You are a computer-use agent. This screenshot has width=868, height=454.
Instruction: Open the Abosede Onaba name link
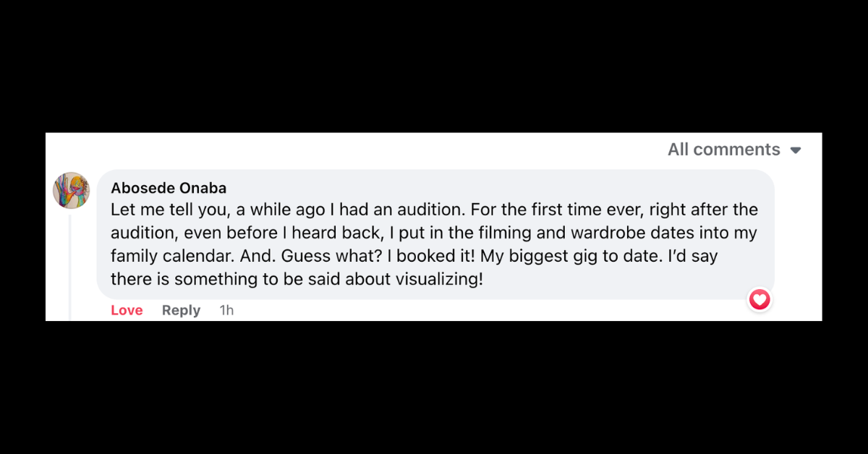(169, 188)
